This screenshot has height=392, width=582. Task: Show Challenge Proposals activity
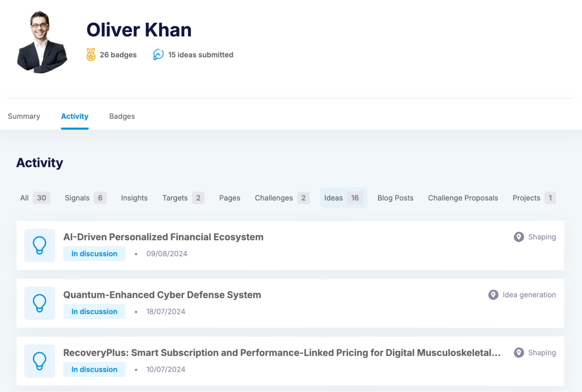click(463, 198)
